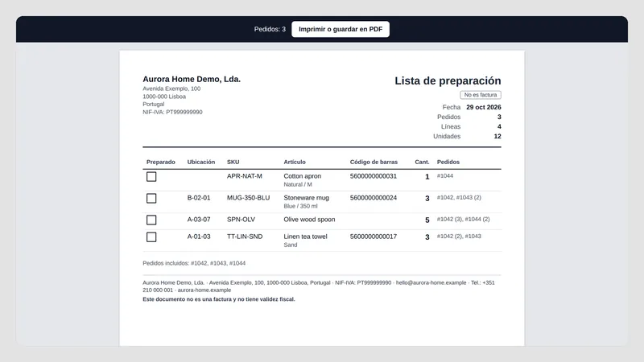Image resolution: width=644 pixels, height=362 pixels.
Task: Click the Pedidos incluidos summary line
Action: 194,263
